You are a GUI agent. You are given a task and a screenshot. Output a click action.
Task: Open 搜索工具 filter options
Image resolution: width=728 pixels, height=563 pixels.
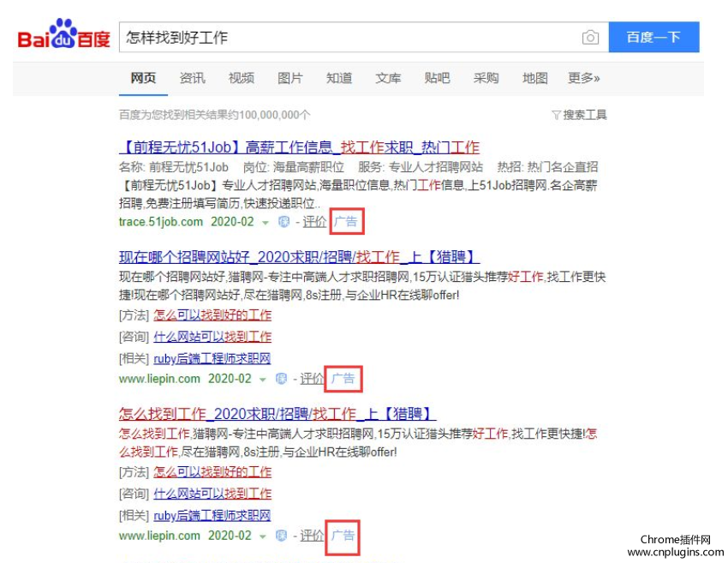[585, 115]
